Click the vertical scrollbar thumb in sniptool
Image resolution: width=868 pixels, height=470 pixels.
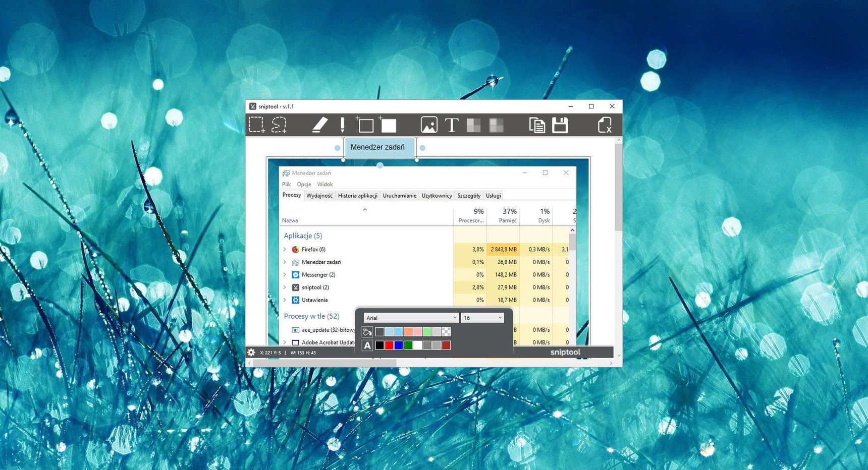pos(618,188)
